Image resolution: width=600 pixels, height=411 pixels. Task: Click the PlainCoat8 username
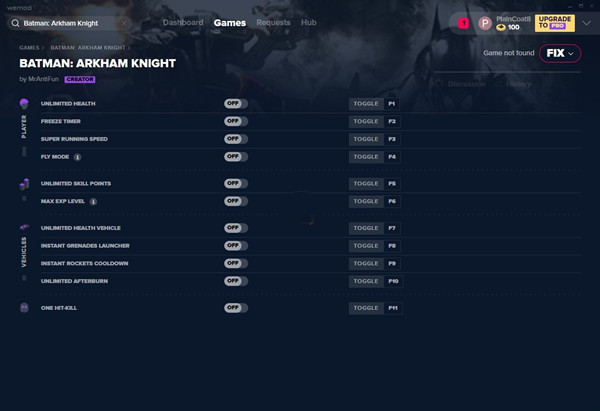pyautogui.click(x=513, y=19)
